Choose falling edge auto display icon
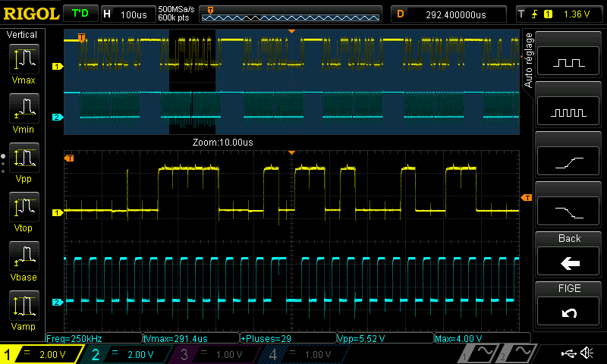This screenshot has width=607, height=364. point(568,212)
